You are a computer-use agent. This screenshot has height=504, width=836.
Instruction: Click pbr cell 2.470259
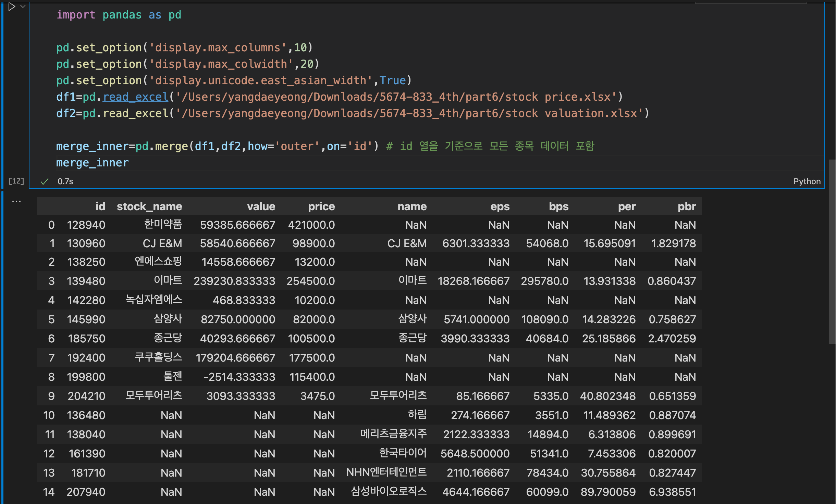pyautogui.click(x=672, y=339)
